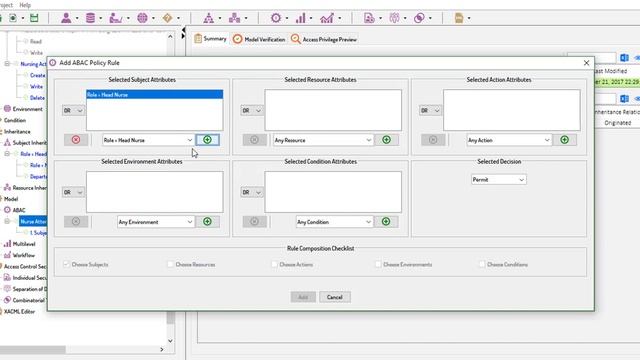
Task: Select the Delete action in the tree
Action: pos(38,98)
